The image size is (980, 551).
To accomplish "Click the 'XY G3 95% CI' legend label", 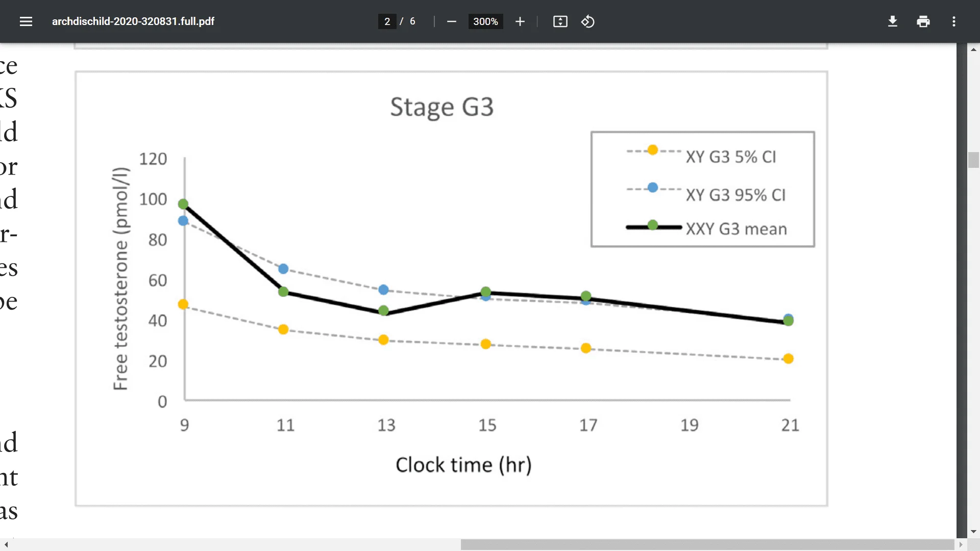I will click(x=736, y=195).
